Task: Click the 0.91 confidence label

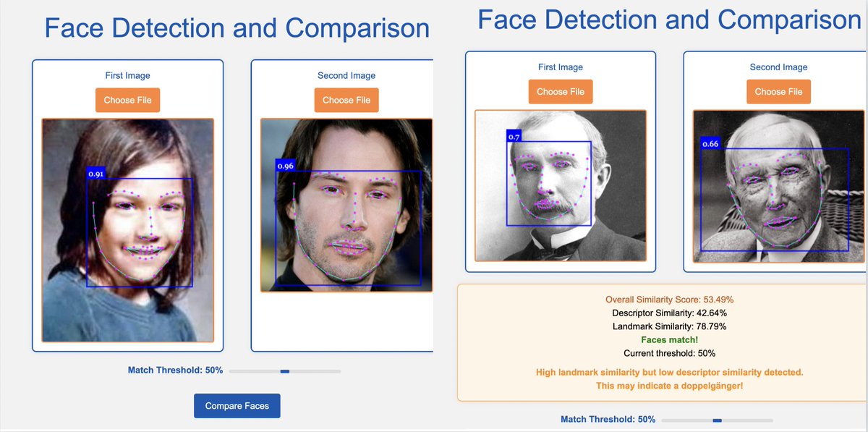Action: (95, 174)
